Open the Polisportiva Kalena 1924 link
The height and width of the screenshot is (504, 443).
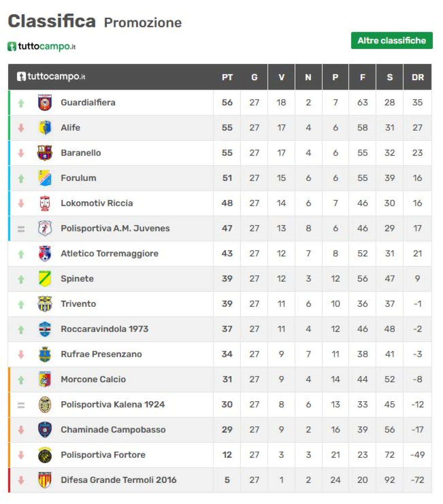pos(113,404)
